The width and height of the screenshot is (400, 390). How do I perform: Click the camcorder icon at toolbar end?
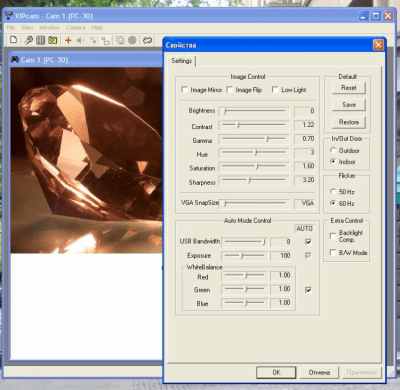tap(147, 40)
